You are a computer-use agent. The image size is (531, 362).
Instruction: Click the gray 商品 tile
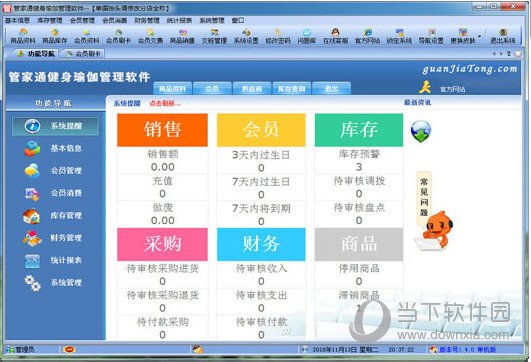(x=359, y=244)
